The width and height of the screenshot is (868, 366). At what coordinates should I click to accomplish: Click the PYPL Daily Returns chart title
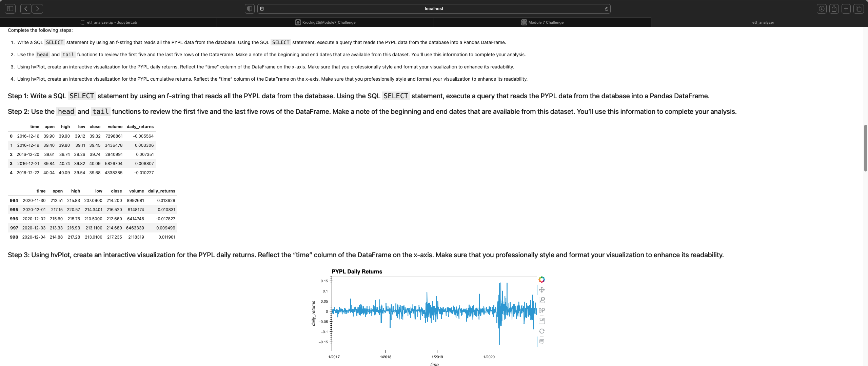[357, 272]
